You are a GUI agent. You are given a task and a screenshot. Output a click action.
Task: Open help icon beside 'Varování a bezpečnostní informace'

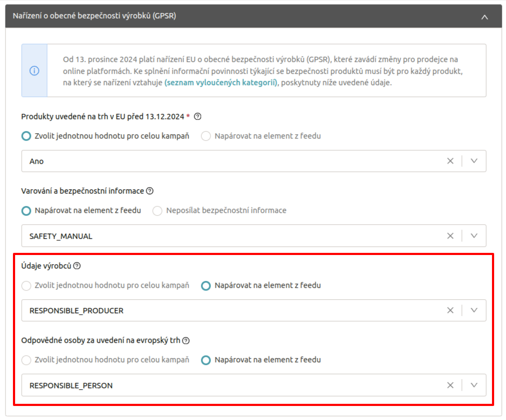click(x=150, y=191)
